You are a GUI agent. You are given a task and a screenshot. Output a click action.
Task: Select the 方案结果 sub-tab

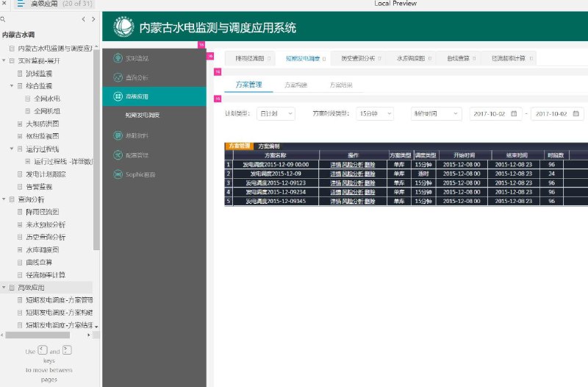click(x=341, y=85)
